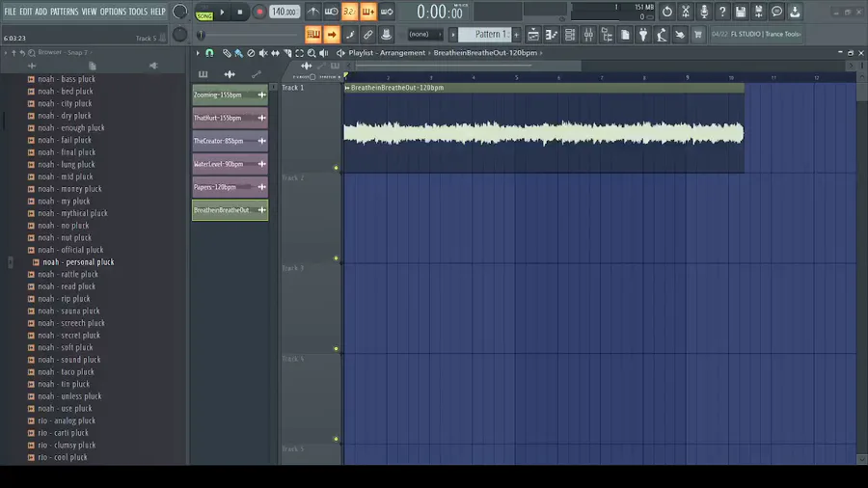Screen dimensions: 868x488
Task: Open the content library shopping cart
Action: (698, 35)
